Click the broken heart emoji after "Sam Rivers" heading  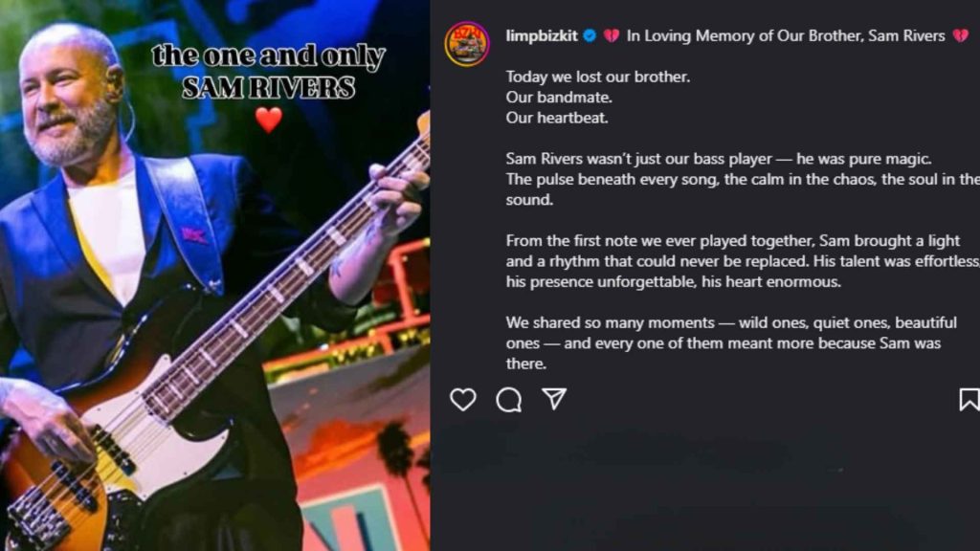[961, 36]
